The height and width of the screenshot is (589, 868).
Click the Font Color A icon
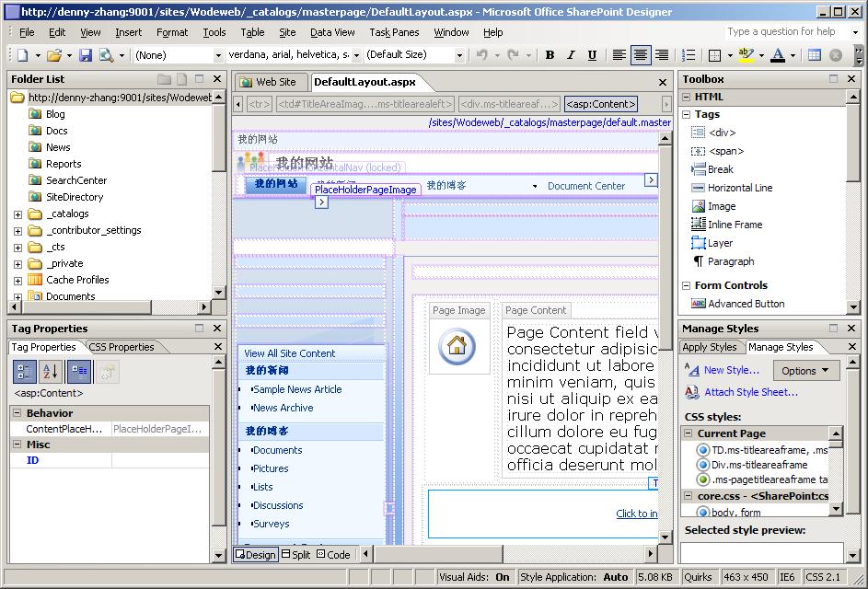778,55
